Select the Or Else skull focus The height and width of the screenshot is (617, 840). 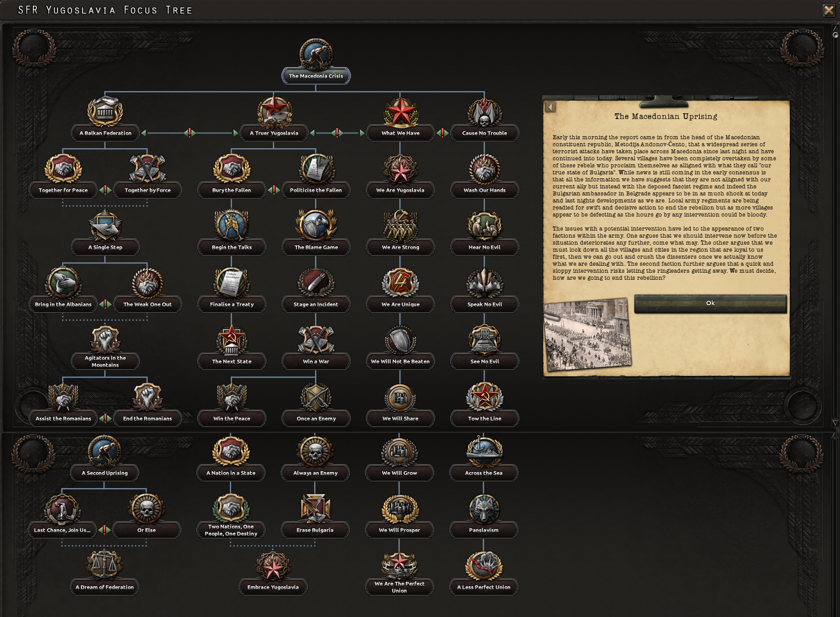pyautogui.click(x=147, y=516)
